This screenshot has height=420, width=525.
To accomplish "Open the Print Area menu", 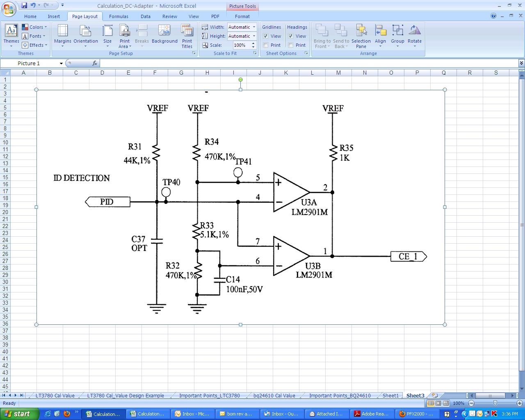I will click(125, 36).
